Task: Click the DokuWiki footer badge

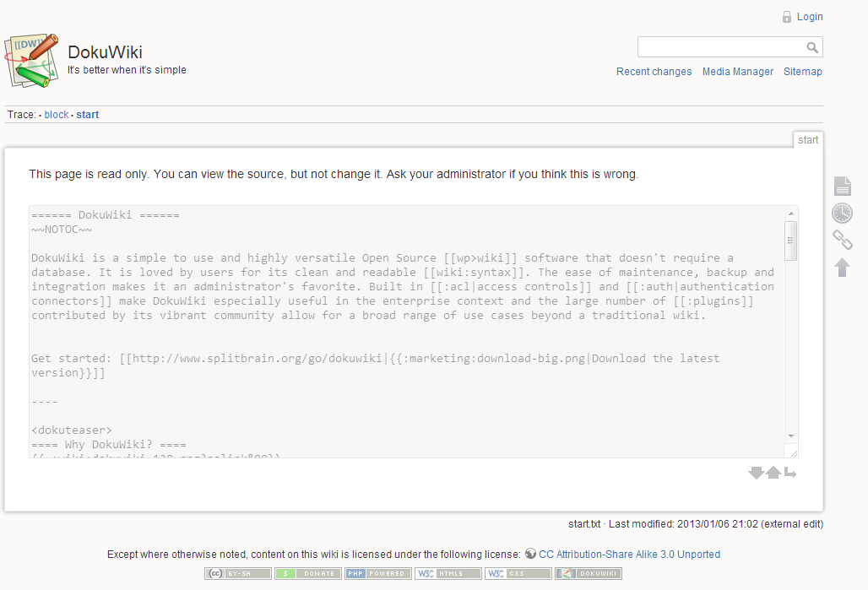Action: tap(589, 573)
